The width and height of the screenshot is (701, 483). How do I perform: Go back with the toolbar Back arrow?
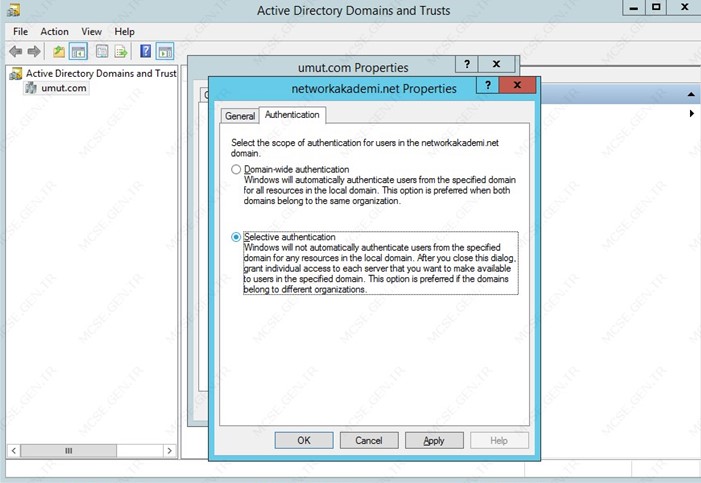coord(16,52)
